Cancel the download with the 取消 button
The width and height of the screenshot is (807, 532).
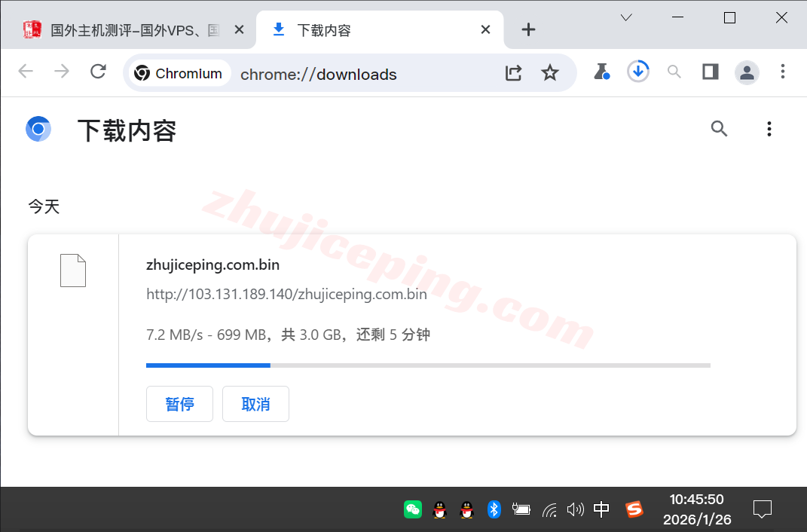[x=255, y=404]
